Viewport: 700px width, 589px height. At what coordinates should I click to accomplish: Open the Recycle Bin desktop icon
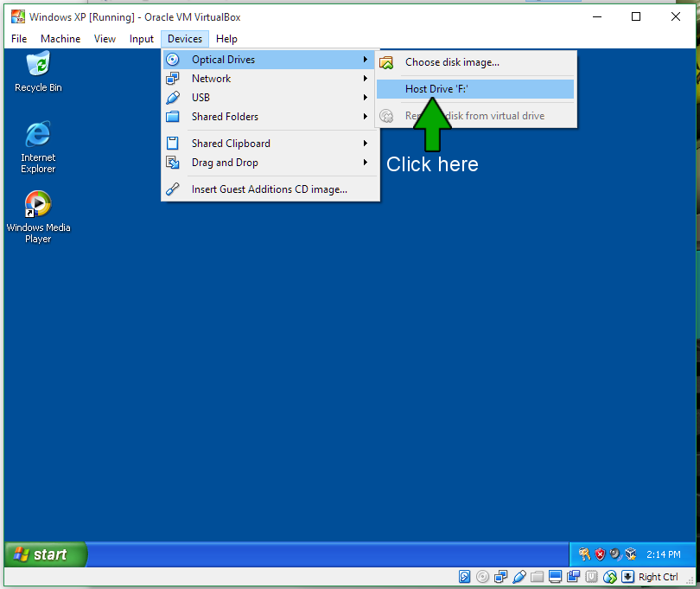pos(38,72)
